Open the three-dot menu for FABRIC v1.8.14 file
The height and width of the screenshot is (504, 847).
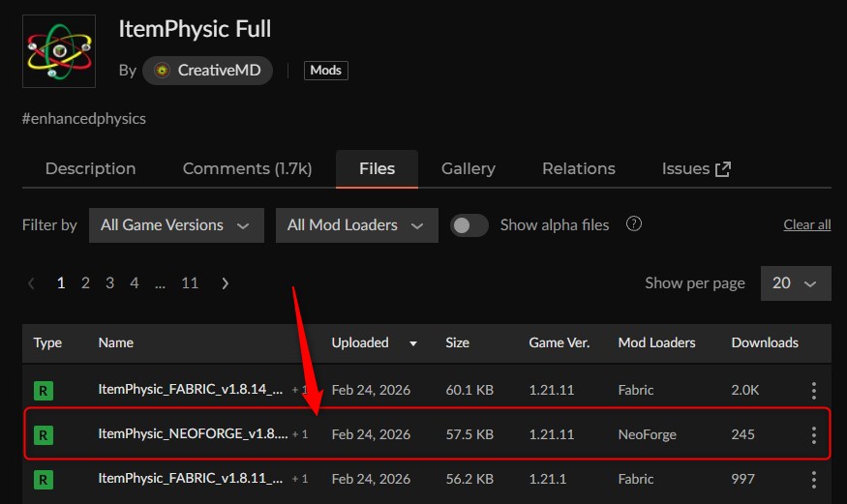click(813, 391)
